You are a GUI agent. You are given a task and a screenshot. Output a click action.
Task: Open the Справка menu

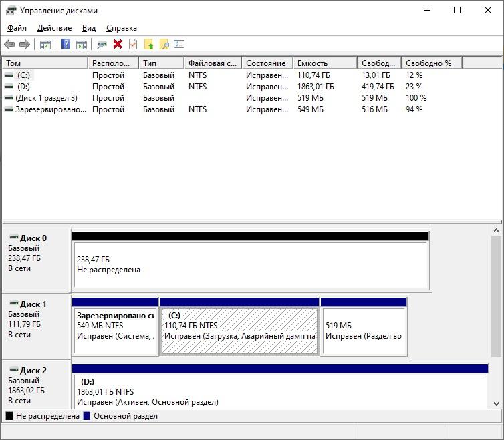121,28
